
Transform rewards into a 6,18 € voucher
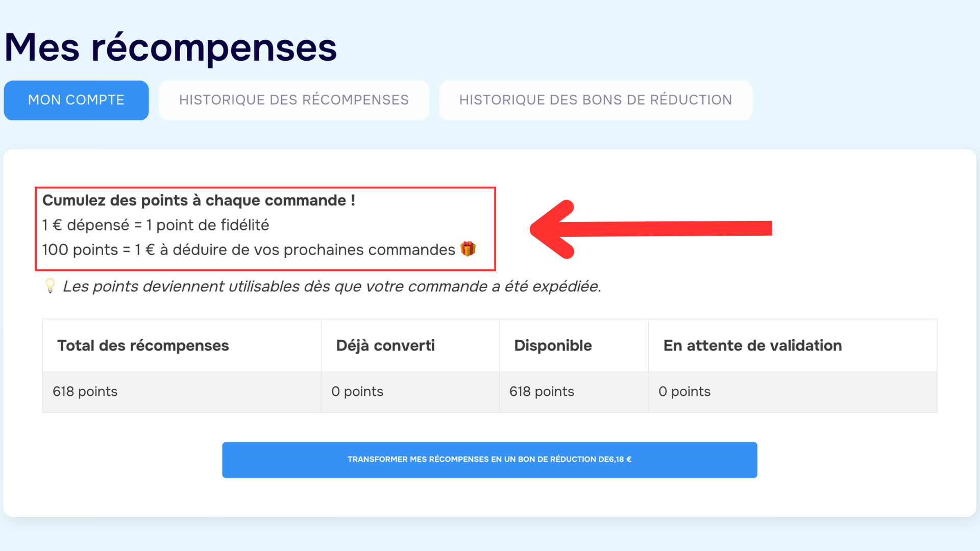(489, 460)
